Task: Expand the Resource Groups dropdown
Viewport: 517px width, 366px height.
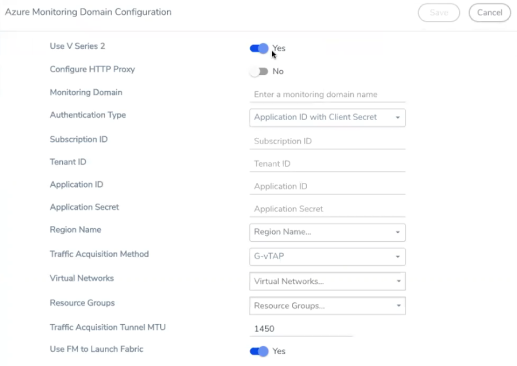Action: 327,306
